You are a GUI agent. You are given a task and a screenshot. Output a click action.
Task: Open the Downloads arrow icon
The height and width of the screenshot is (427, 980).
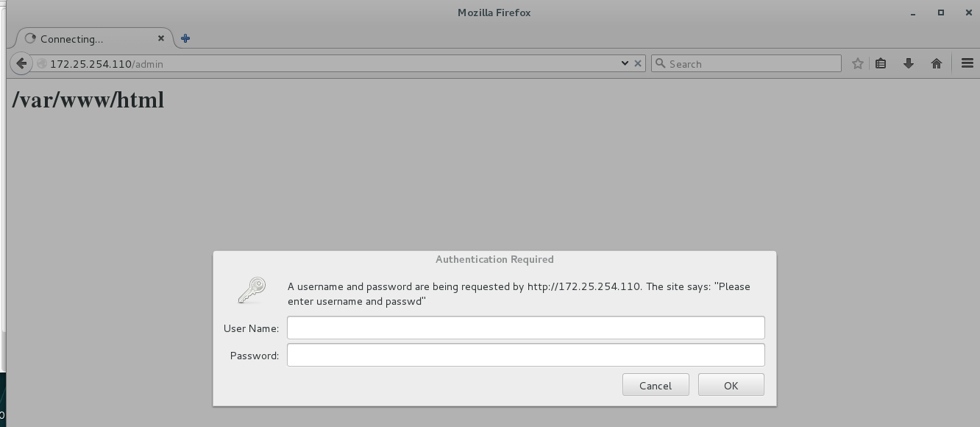909,63
